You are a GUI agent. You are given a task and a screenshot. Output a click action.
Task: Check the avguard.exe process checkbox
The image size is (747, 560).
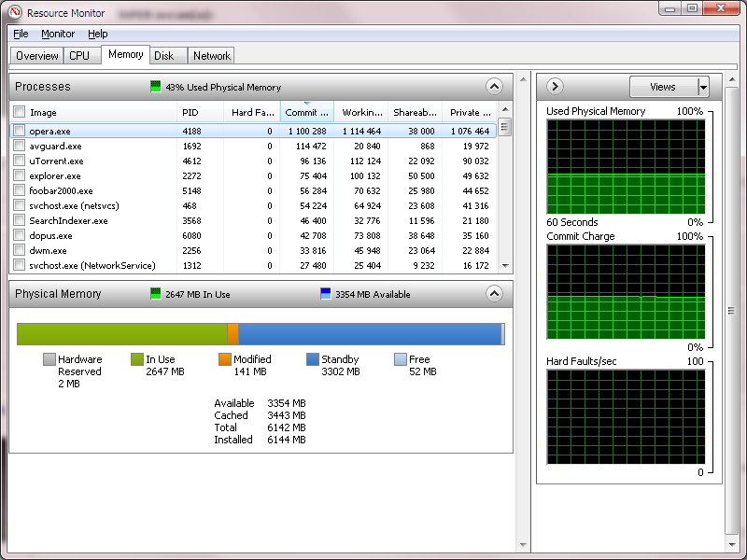[x=19, y=146]
